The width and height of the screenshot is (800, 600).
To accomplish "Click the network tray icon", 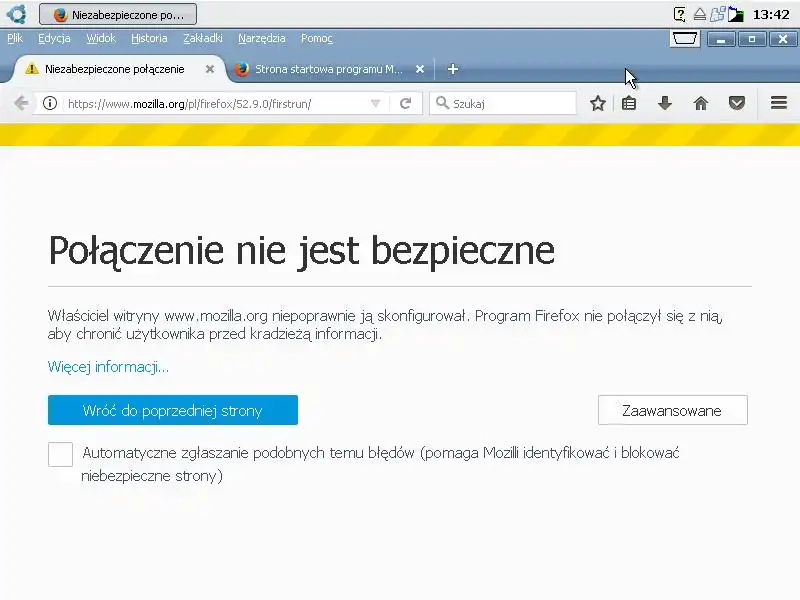I will 717,14.
